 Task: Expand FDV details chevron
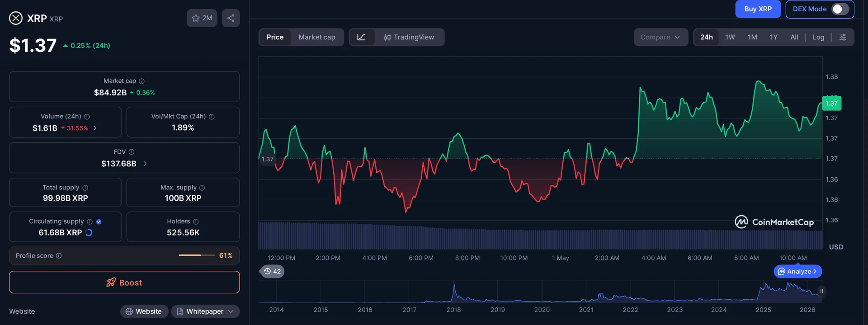coord(145,164)
